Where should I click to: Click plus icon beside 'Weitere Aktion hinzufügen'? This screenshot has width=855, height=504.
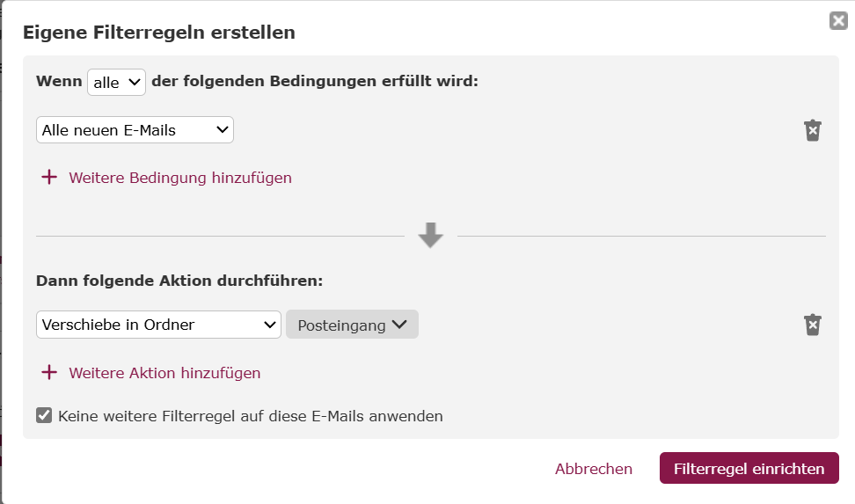[x=49, y=373]
